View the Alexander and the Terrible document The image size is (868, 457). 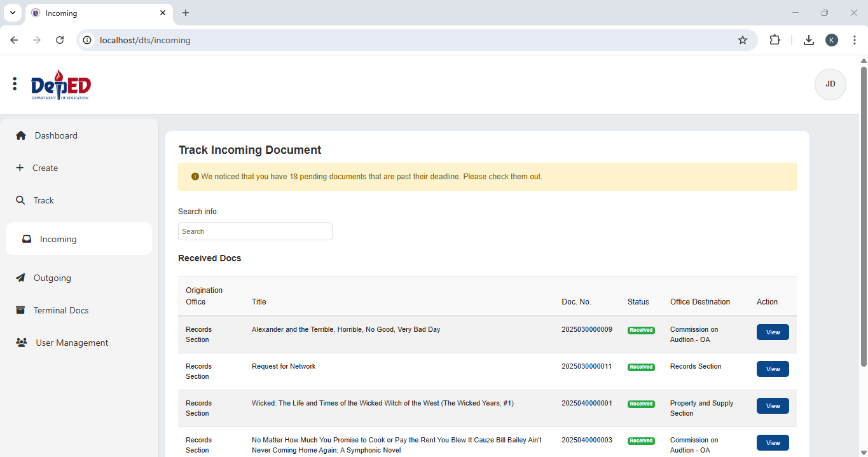point(773,332)
